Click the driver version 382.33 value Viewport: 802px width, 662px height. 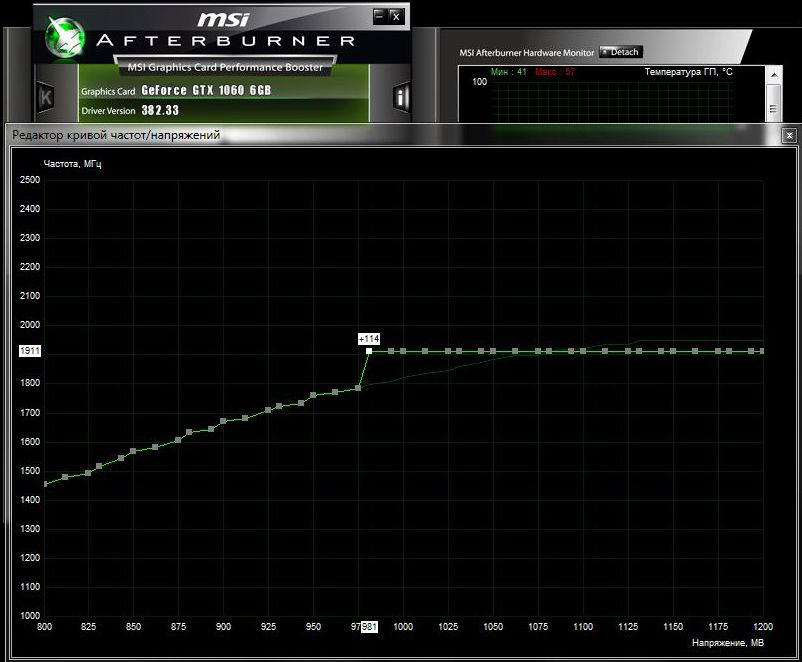[160, 110]
